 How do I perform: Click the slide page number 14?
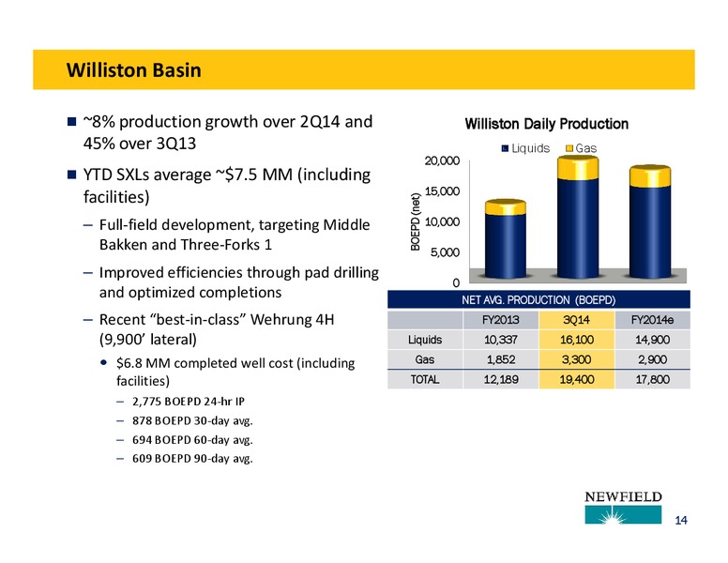[x=681, y=520]
